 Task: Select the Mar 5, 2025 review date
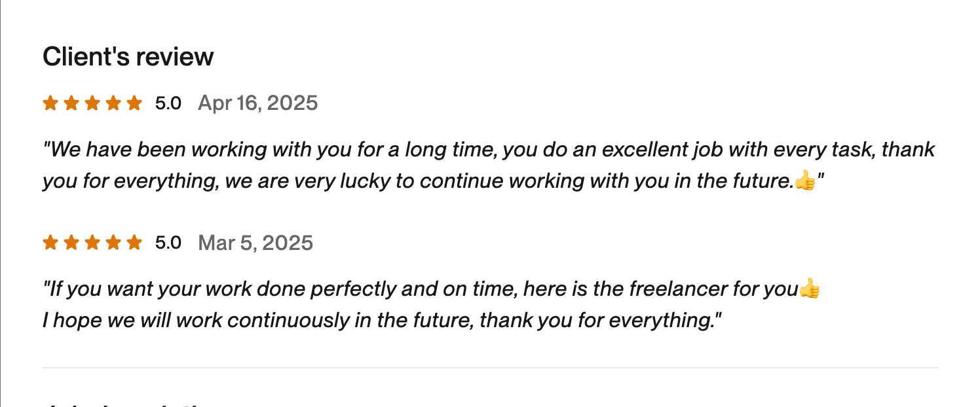[255, 243]
